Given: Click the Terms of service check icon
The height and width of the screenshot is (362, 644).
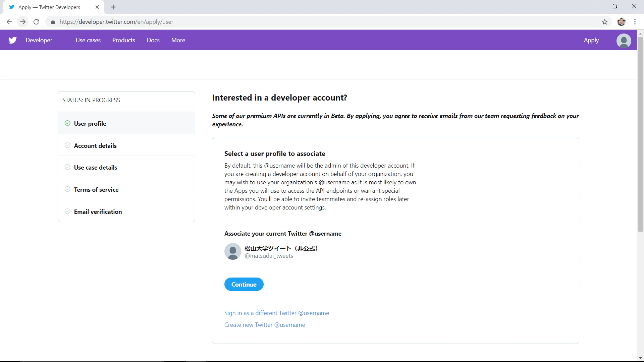Looking at the screenshot, I should coord(67,189).
